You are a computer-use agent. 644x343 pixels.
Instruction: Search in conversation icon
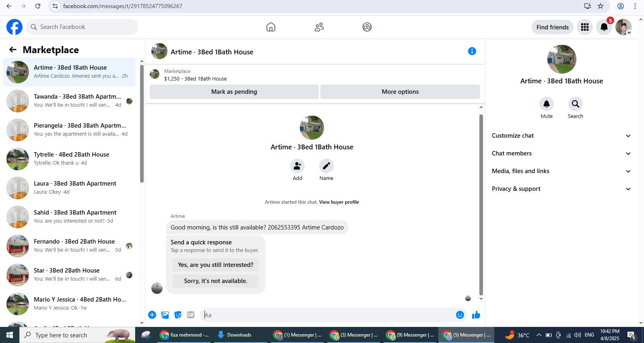click(576, 104)
